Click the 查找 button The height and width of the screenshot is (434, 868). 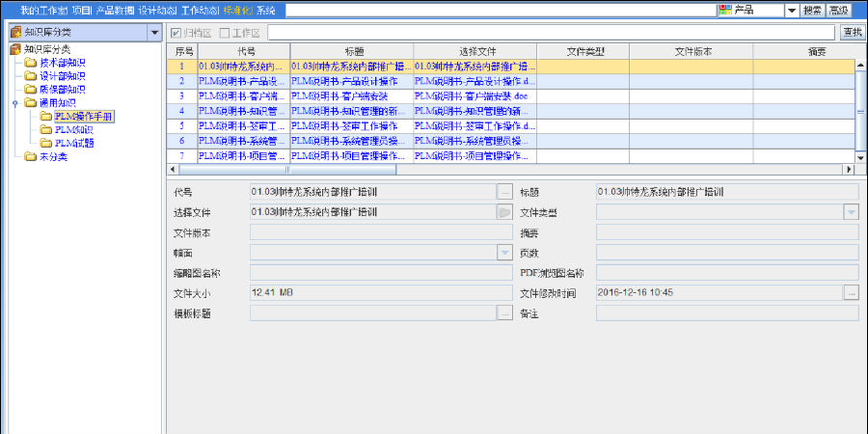[852, 33]
